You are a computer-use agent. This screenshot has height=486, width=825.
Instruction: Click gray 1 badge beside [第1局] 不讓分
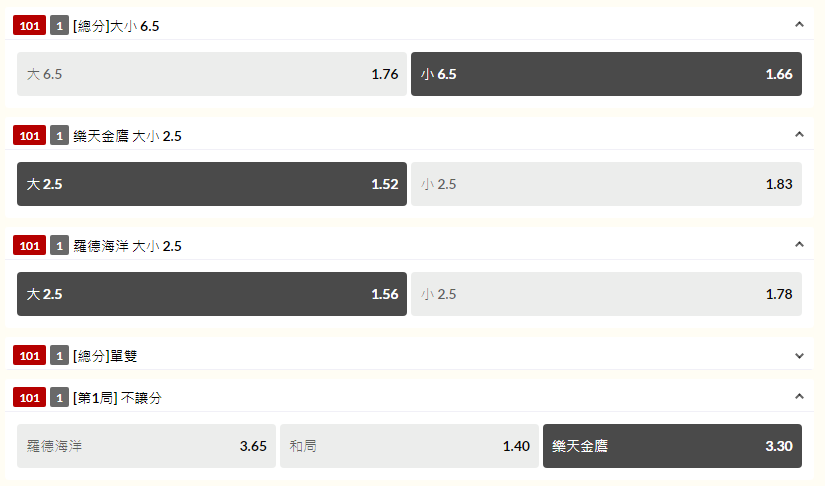pyautogui.click(x=59, y=397)
